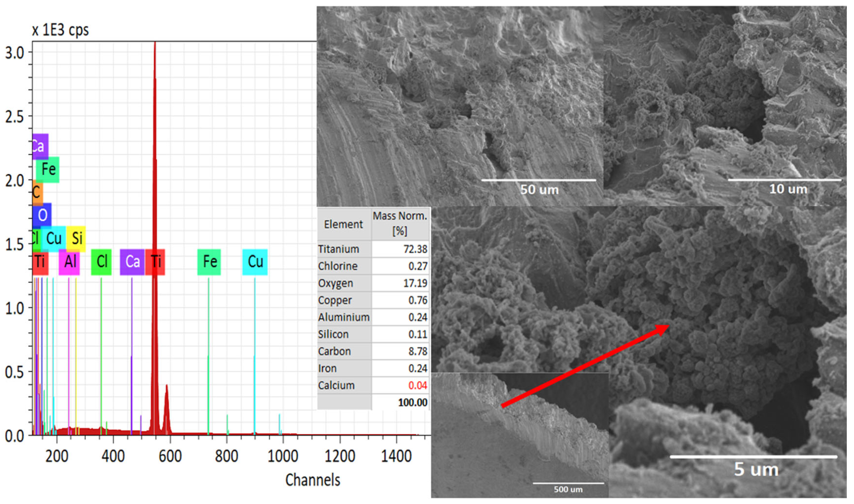Click the green Cl label near channel 350
This screenshot has height=504, width=854.
click(101, 262)
